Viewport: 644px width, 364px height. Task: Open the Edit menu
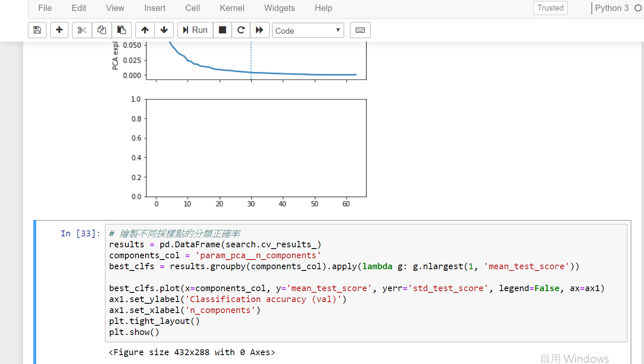click(x=79, y=8)
